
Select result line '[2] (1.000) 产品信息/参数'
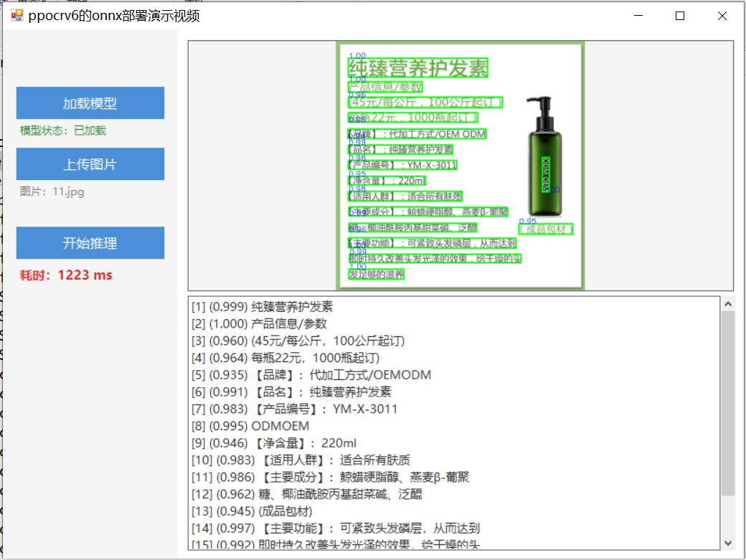(x=259, y=323)
